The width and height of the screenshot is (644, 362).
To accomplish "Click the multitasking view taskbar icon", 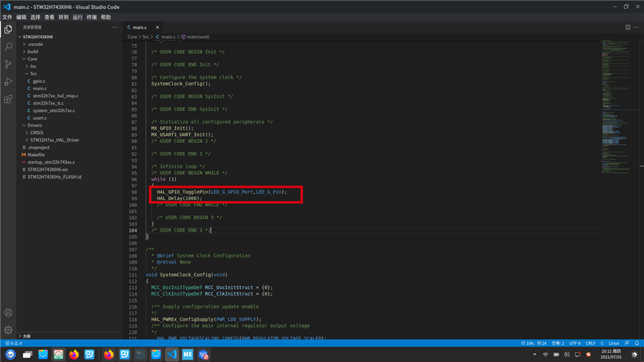I will coord(28,355).
